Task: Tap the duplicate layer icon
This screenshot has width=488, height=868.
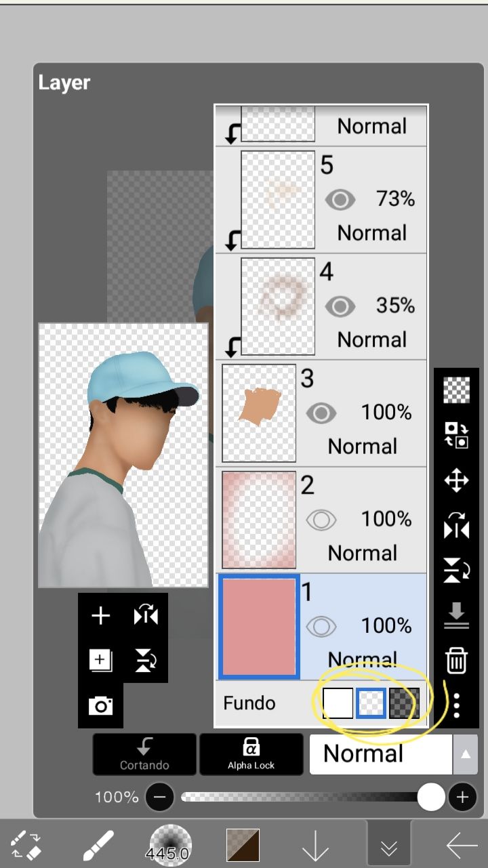Action: coord(100,659)
